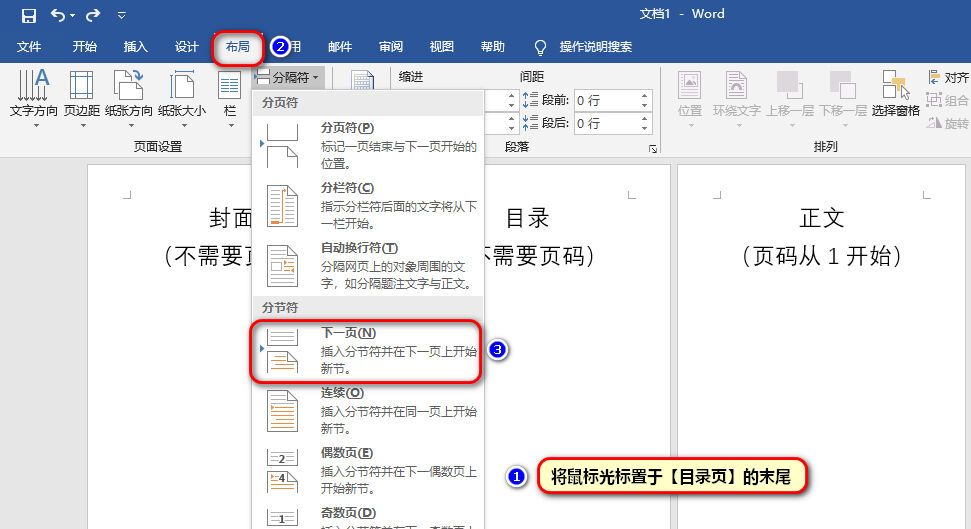Click the Save icon in title bar
The height and width of the screenshot is (529, 971).
29,15
